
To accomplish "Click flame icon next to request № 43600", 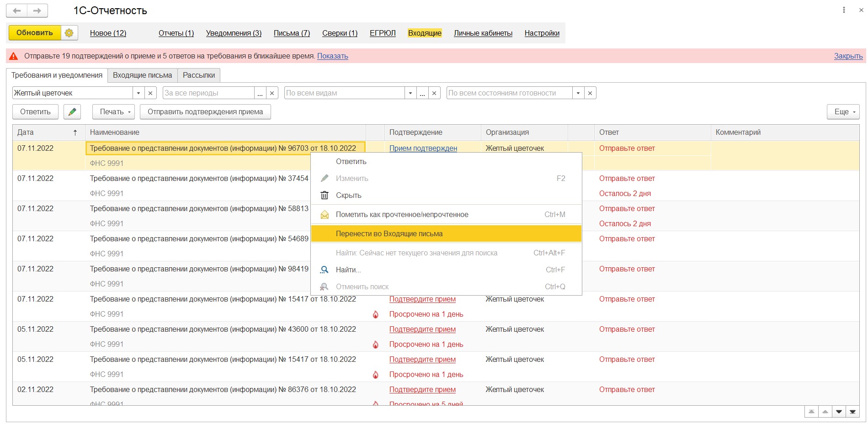I will coord(375,344).
